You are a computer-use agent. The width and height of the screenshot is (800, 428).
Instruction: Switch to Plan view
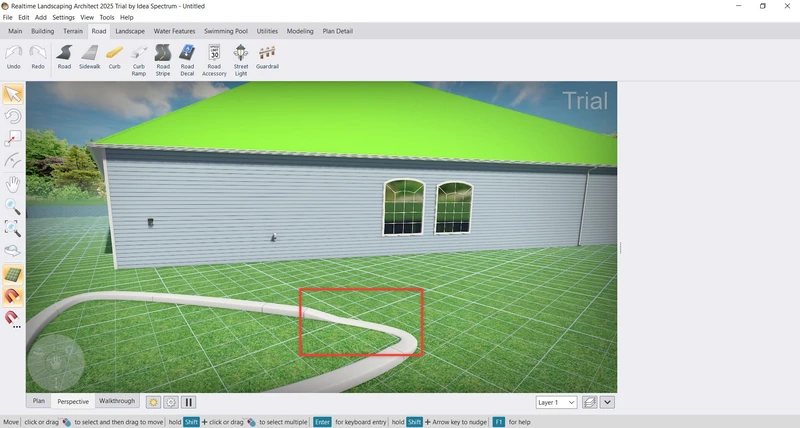tap(39, 401)
